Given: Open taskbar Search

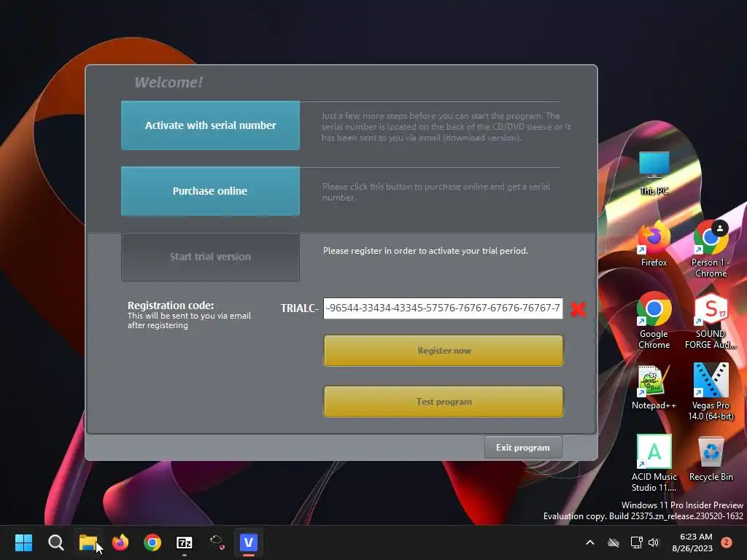Looking at the screenshot, I should [x=55, y=542].
